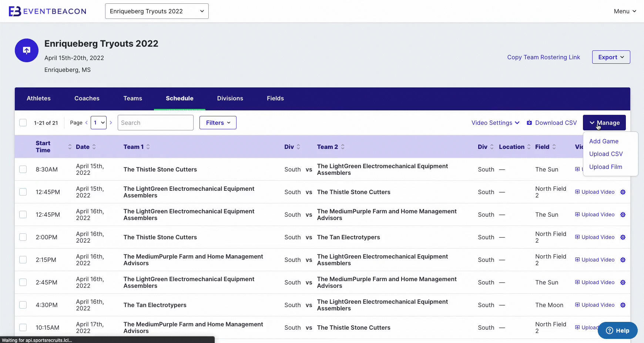Viewport: 644px width, 343px height.
Task: Open settings gear for 2:45PM game
Action: [x=623, y=282]
